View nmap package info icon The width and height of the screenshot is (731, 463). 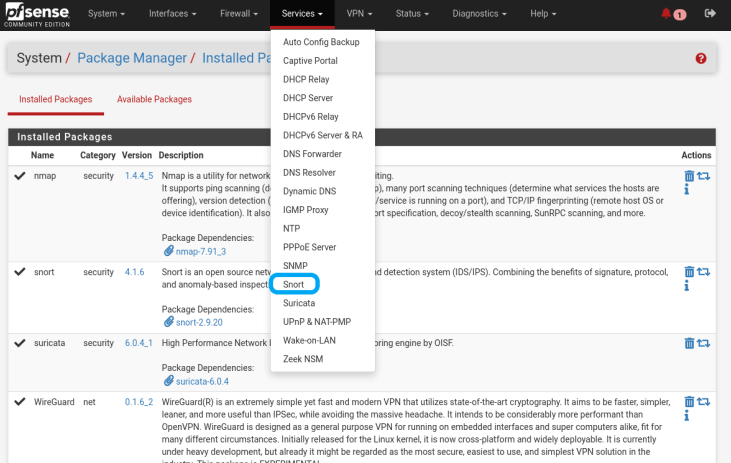point(687,189)
